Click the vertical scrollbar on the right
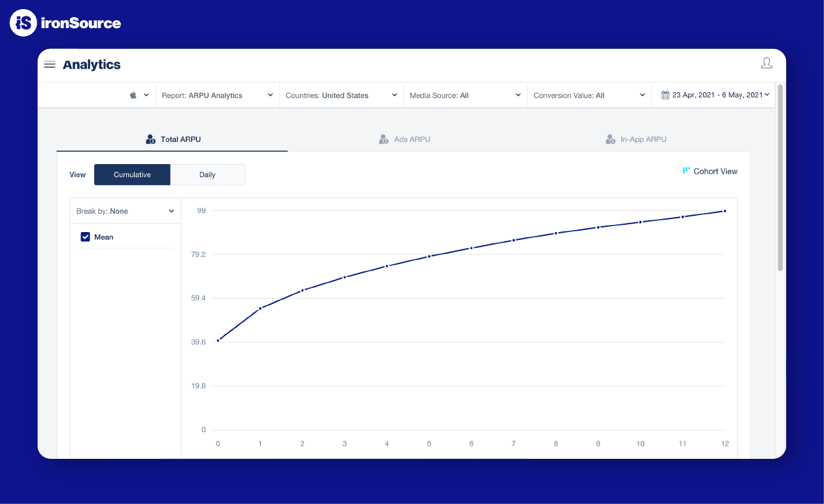 [780, 177]
